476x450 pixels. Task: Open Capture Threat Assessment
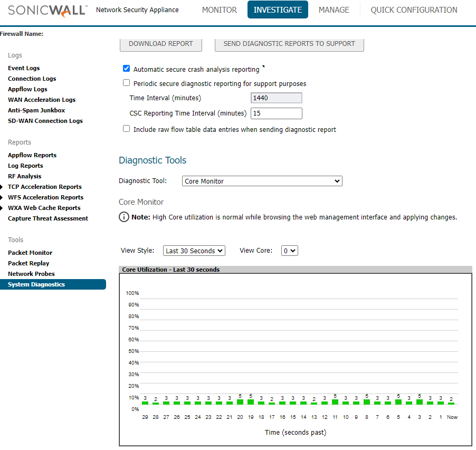[48, 218]
